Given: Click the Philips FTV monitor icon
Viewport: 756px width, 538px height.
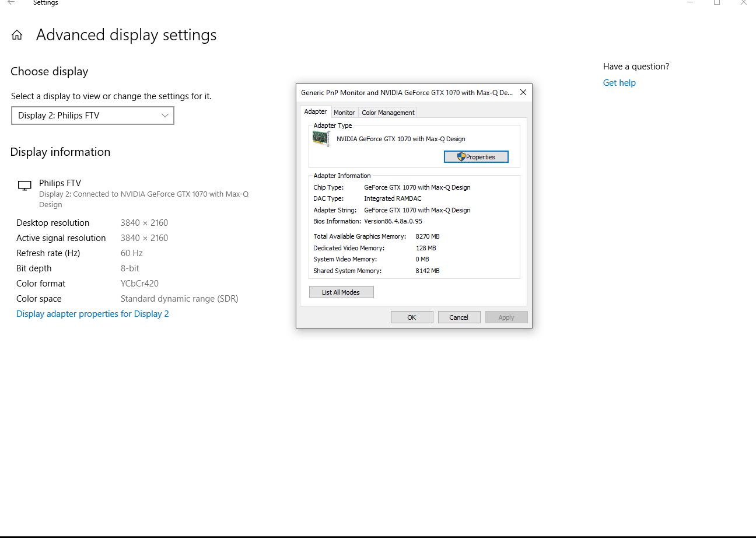Looking at the screenshot, I should point(24,186).
